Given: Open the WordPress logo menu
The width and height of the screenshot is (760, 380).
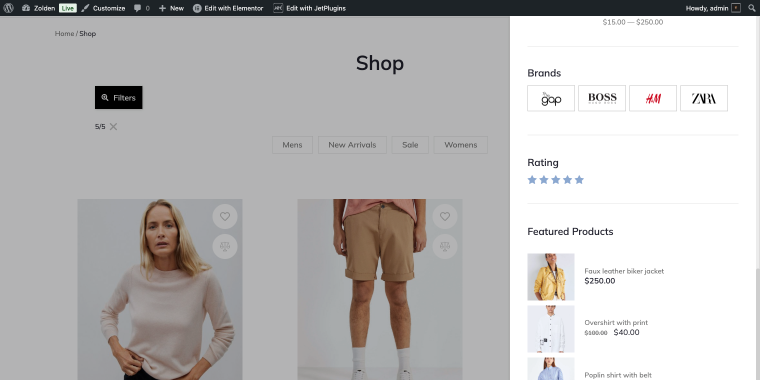Looking at the screenshot, I should [x=9, y=8].
